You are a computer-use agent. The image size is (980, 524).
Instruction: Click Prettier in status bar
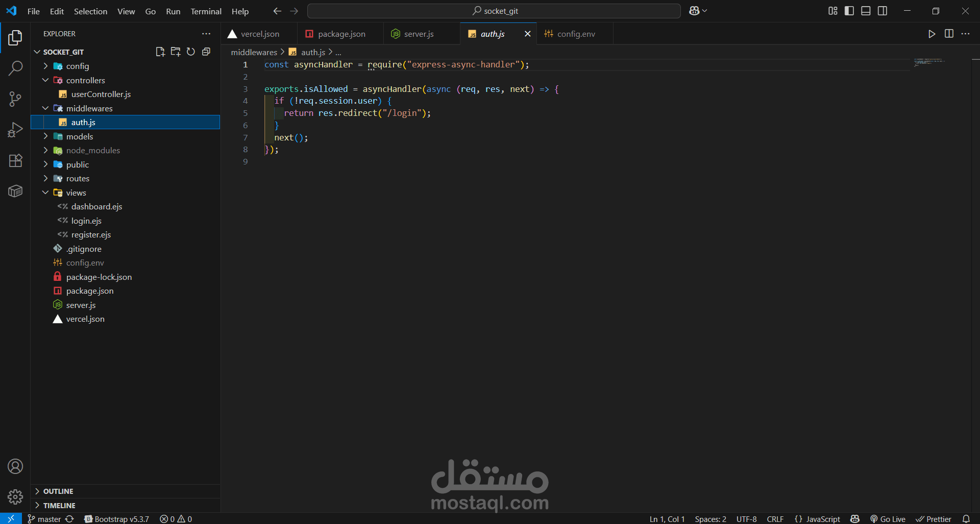click(934, 518)
